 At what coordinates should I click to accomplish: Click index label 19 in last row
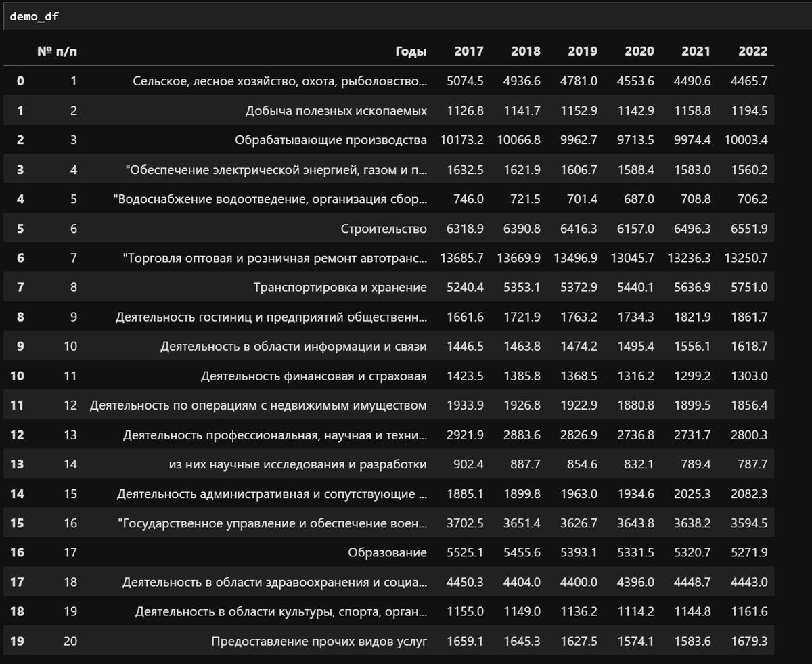(17, 641)
